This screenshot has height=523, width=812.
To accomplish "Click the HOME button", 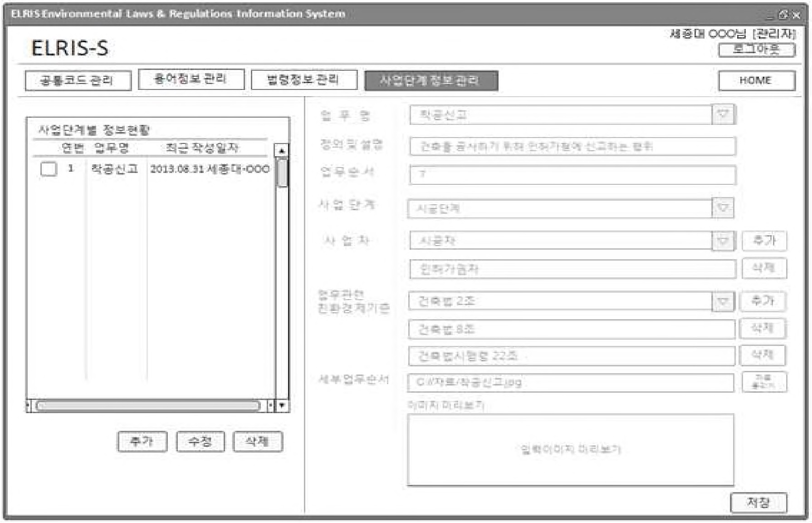I will [757, 81].
